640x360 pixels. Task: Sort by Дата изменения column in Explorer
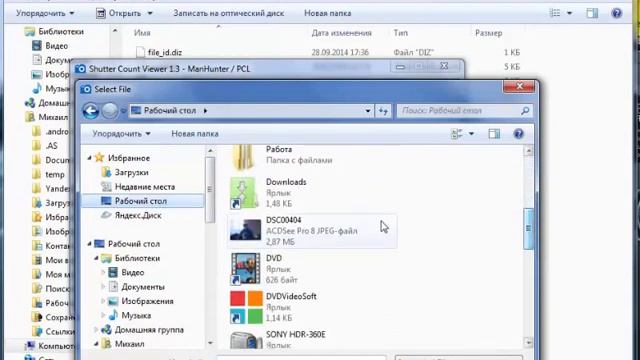(x=342, y=33)
